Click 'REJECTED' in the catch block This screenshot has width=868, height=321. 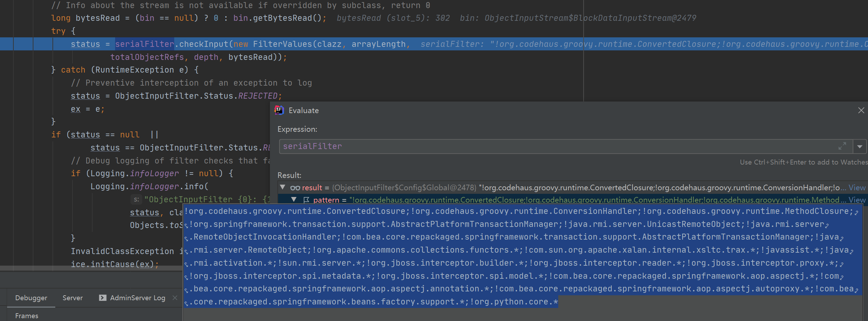(258, 96)
